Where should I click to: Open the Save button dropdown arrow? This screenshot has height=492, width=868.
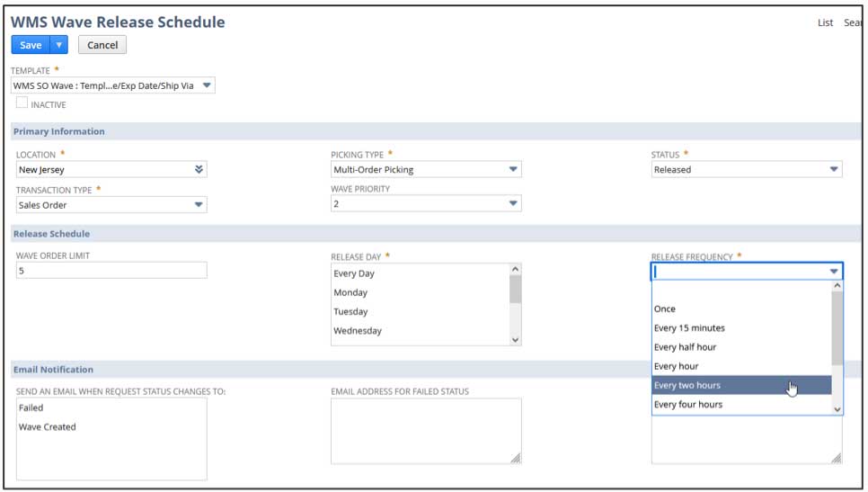(59, 45)
